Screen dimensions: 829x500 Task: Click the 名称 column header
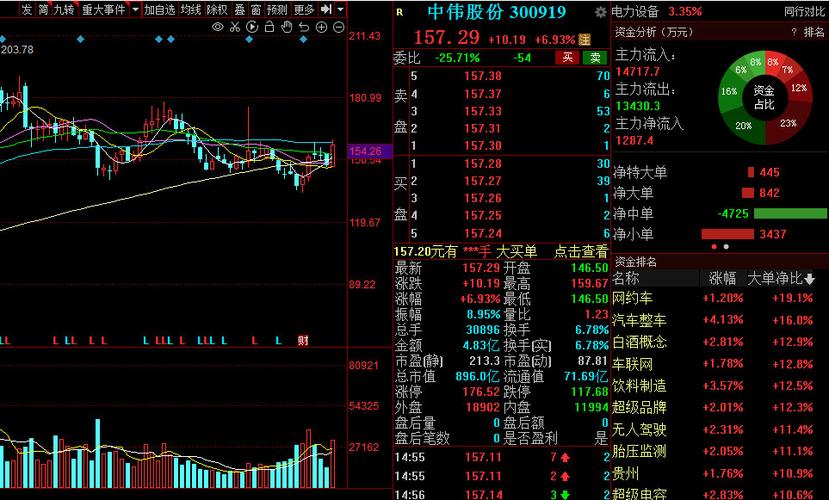pos(625,279)
